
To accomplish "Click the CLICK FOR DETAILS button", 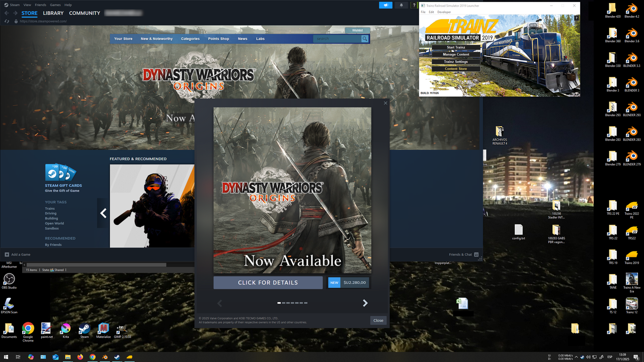I will [268, 283].
